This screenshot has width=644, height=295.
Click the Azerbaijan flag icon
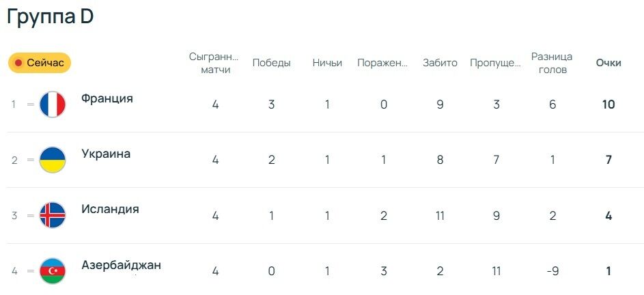(x=53, y=271)
